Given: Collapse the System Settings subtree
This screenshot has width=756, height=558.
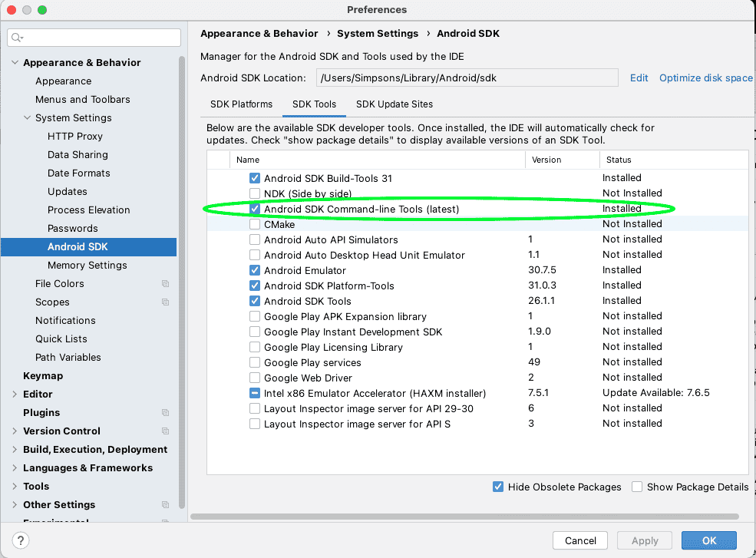Looking at the screenshot, I should point(28,117).
